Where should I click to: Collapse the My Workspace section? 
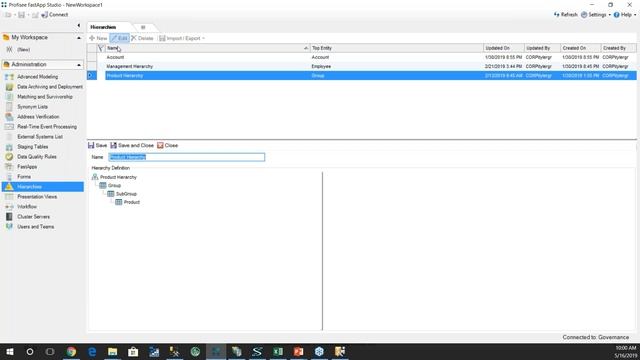[x=79, y=38]
